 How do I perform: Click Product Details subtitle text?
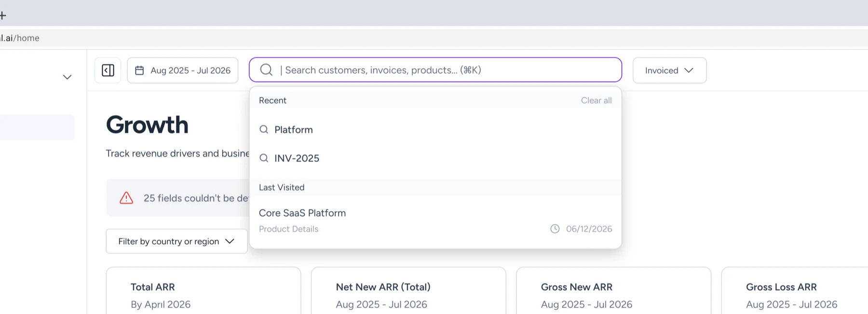288,229
